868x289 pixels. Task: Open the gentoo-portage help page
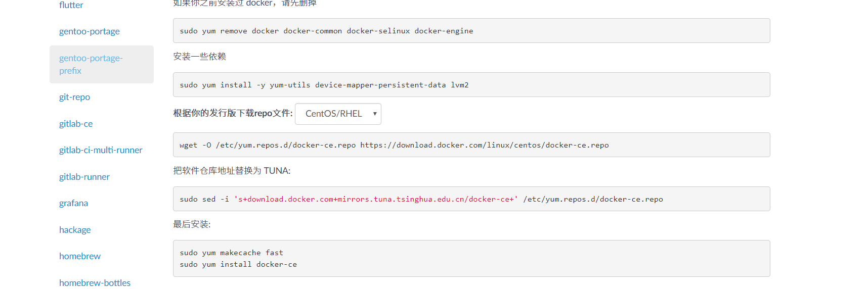tap(90, 31)
